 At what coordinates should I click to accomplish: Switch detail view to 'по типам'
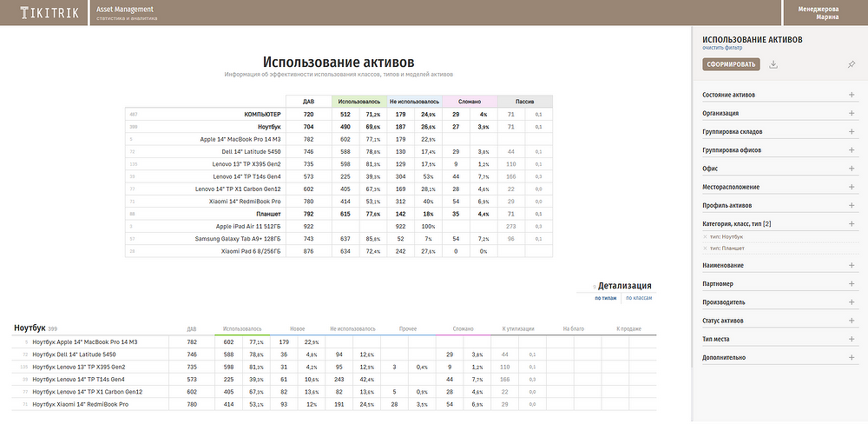click(x=606, y=297)
